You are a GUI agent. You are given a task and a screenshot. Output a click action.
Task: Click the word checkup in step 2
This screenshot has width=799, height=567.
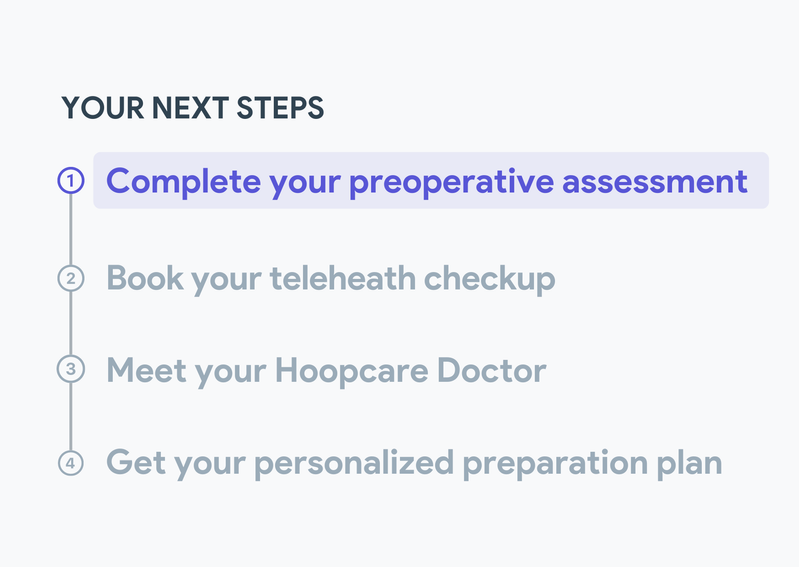pyautogui.click(x=489, y=279)
